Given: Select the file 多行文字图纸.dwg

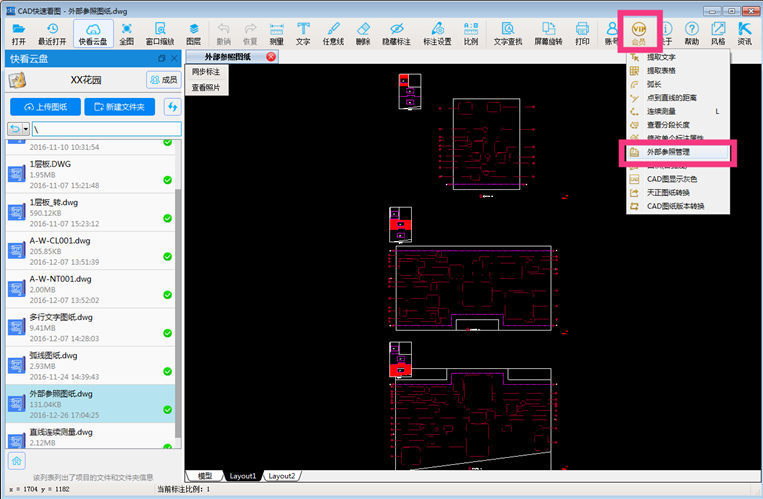Looking at the screenshot, I should tap(91, 328).
